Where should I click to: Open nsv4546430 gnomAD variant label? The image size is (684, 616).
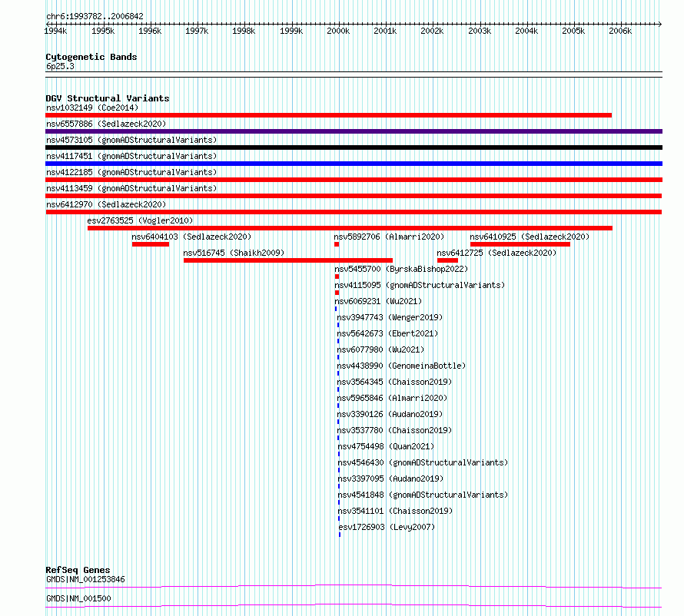click(x=423, y=462)
